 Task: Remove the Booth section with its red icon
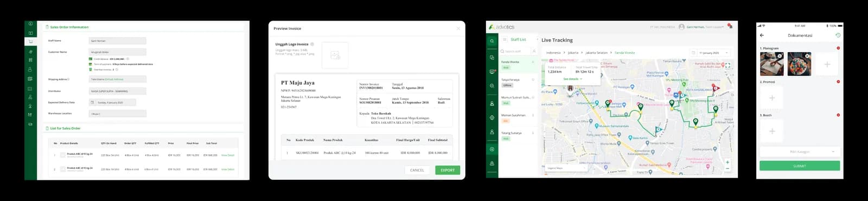click(838, 115)
